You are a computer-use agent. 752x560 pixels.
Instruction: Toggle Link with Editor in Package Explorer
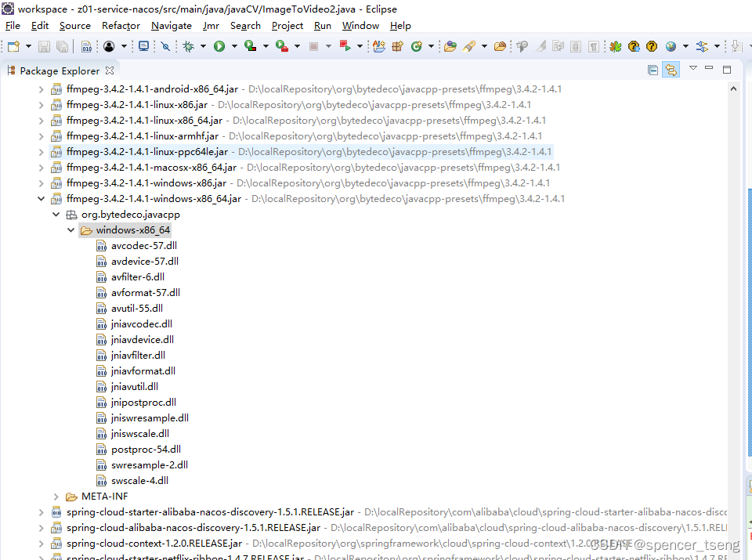[x=671, y=70]
